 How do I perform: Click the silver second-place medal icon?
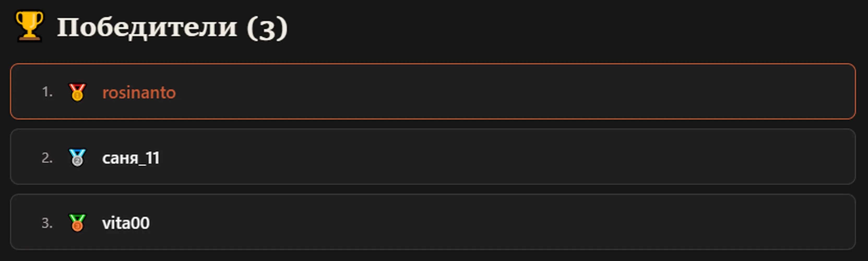[77, 157]
